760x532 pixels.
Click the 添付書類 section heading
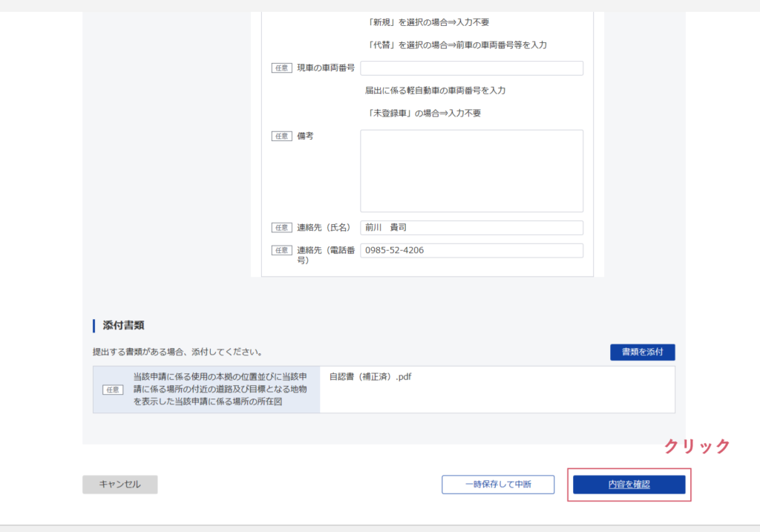click(x=123, y=325)
